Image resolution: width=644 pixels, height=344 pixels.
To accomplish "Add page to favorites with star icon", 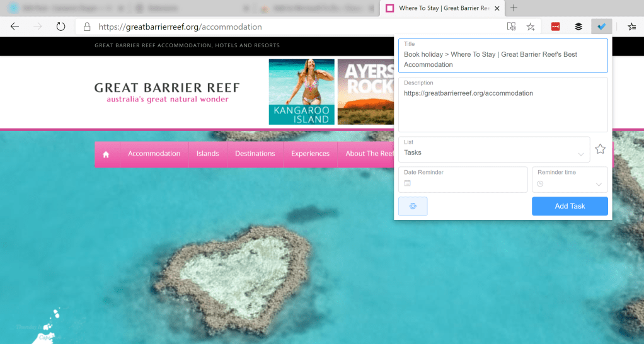I will click(x=531, y=26).
